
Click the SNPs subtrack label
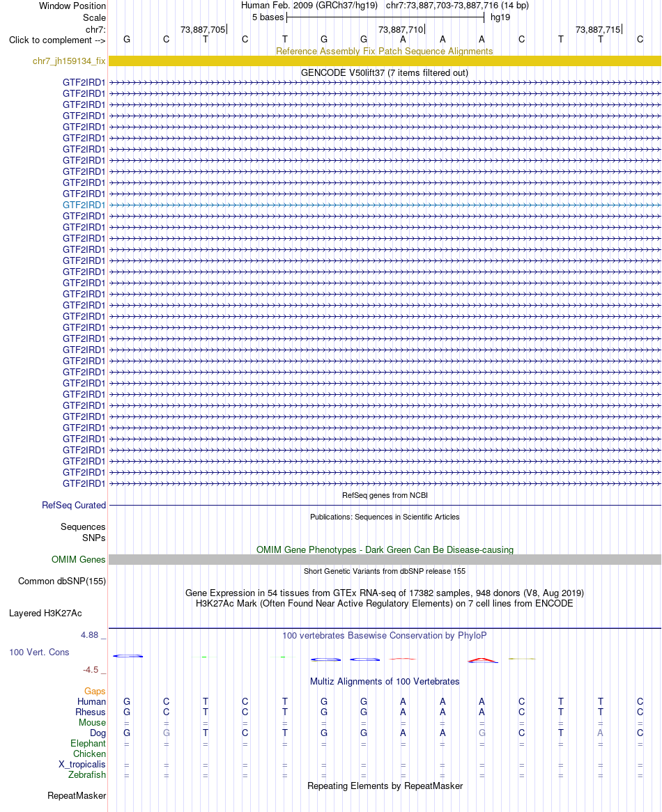[x=94, y=538]
